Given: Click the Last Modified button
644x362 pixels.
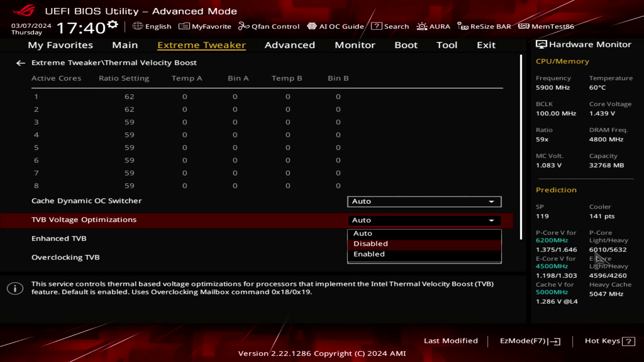Looking at the screenshot, I should 450,341.
